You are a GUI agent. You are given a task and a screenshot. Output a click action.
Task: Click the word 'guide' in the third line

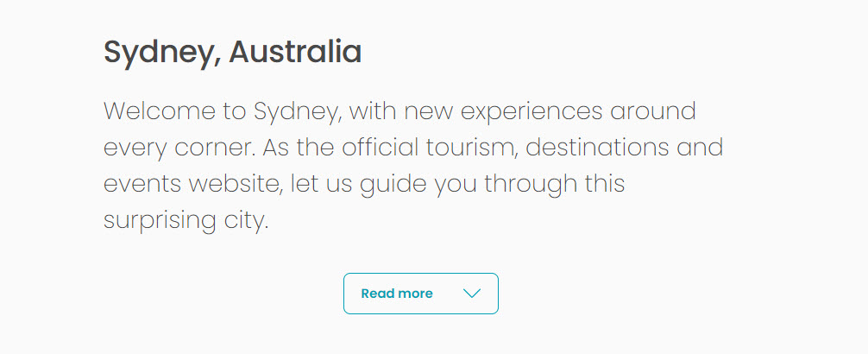[x=393, y=186]
